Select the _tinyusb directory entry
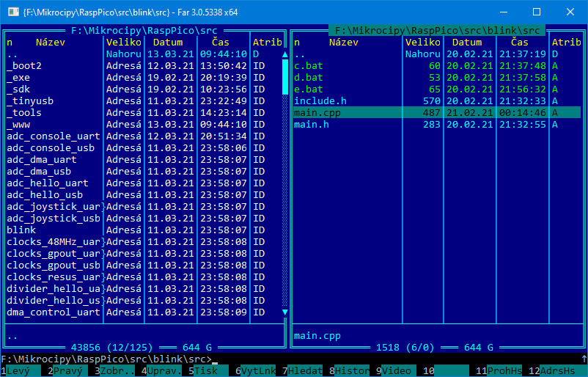 [29, 101]
